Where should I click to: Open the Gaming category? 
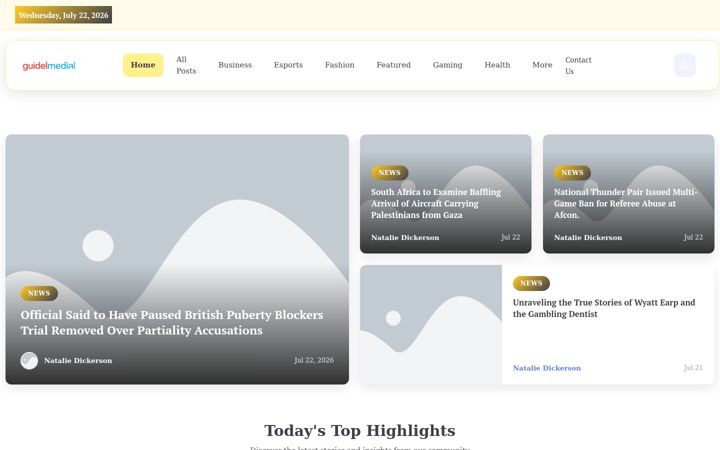click(447, 65)
